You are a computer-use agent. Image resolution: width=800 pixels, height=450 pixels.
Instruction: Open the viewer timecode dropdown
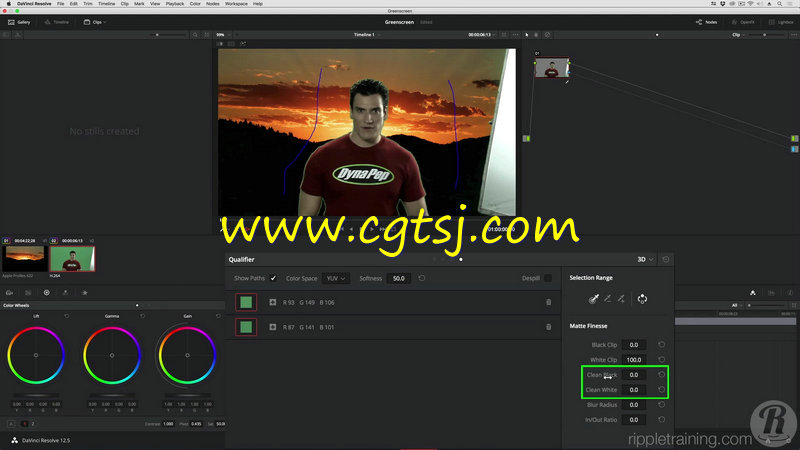482,35
